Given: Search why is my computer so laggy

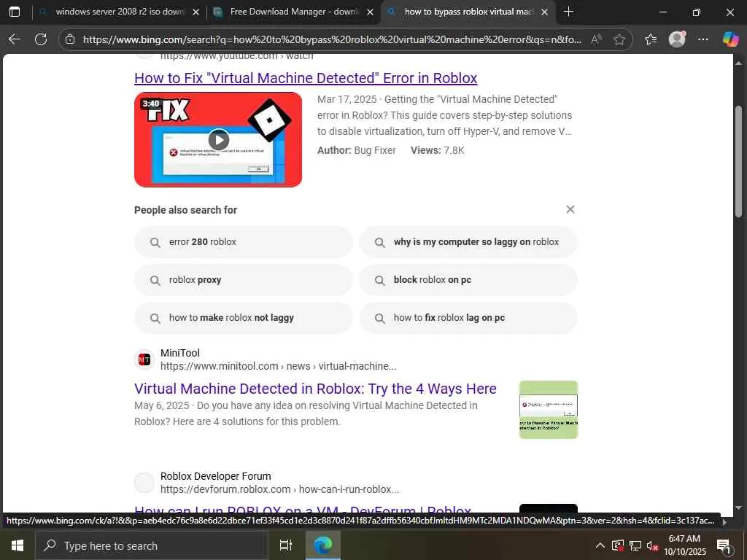Looking at the screenshot, I should 468,242.
